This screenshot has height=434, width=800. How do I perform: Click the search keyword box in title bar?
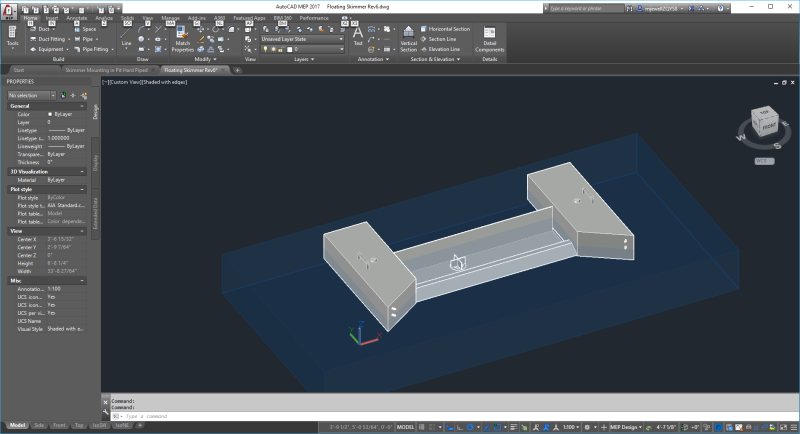click(586, 8)
